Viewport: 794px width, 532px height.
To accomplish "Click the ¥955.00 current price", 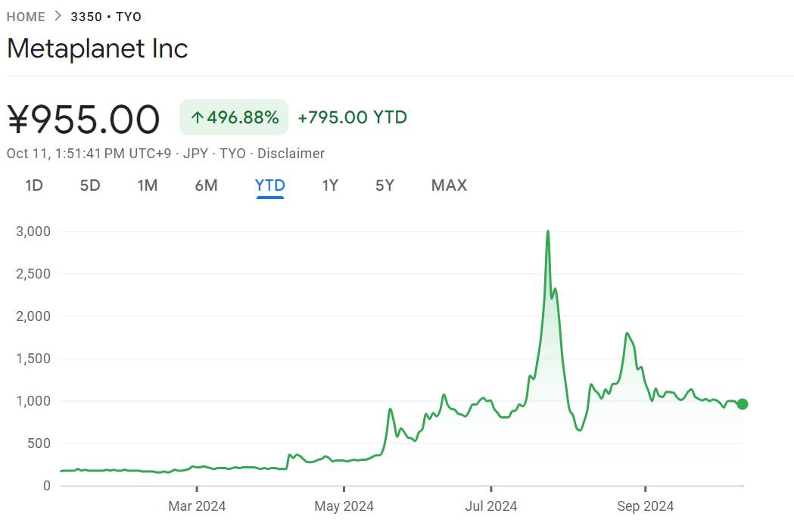I will (x=83, y=120).
